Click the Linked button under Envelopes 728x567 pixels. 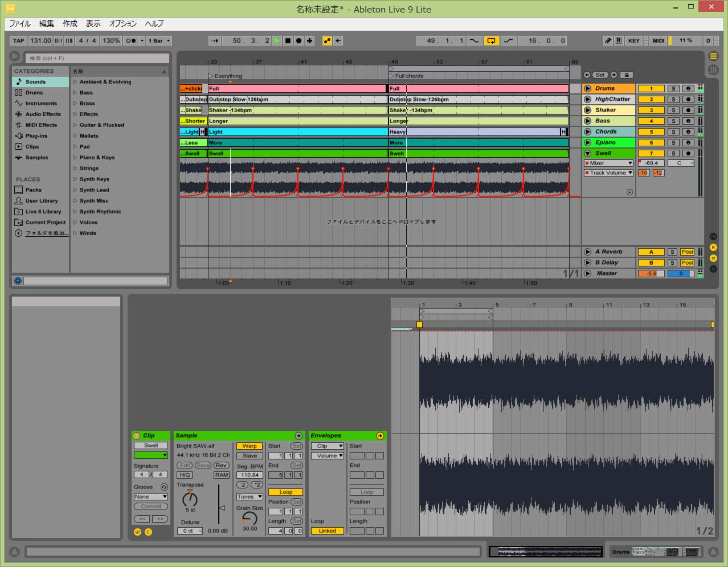point(328,531)
